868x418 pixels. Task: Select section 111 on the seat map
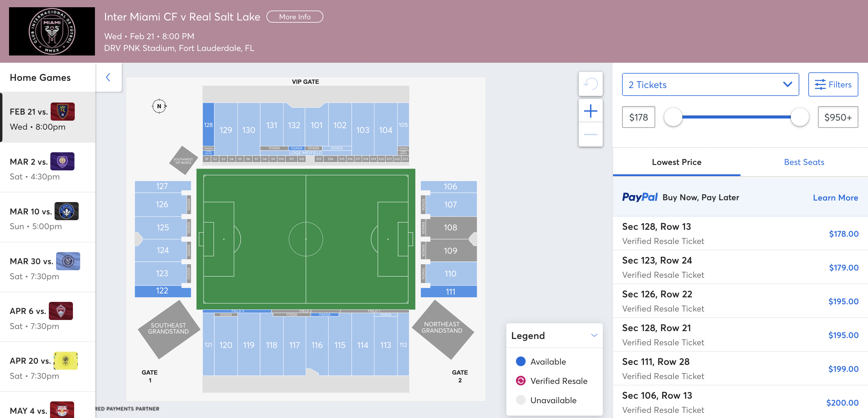tap(449, 292)
